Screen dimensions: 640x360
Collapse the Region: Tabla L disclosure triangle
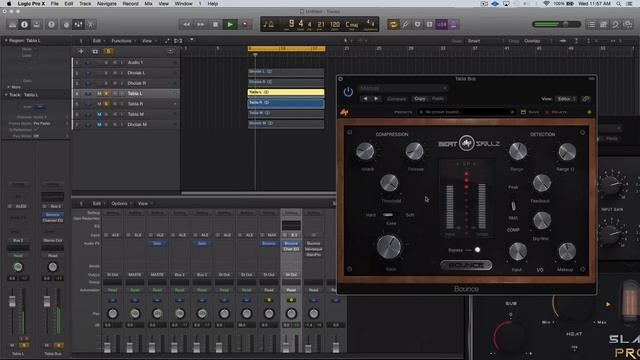6,40
